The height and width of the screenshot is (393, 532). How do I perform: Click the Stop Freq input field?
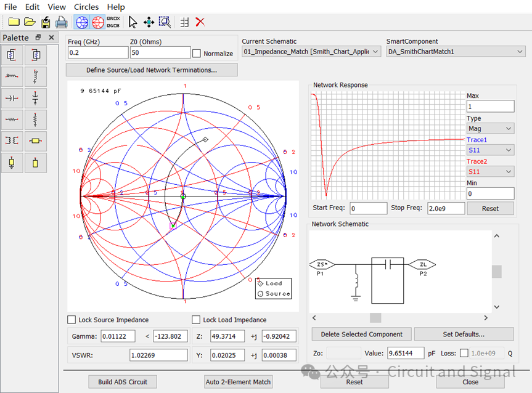click(x=446, y=208)
